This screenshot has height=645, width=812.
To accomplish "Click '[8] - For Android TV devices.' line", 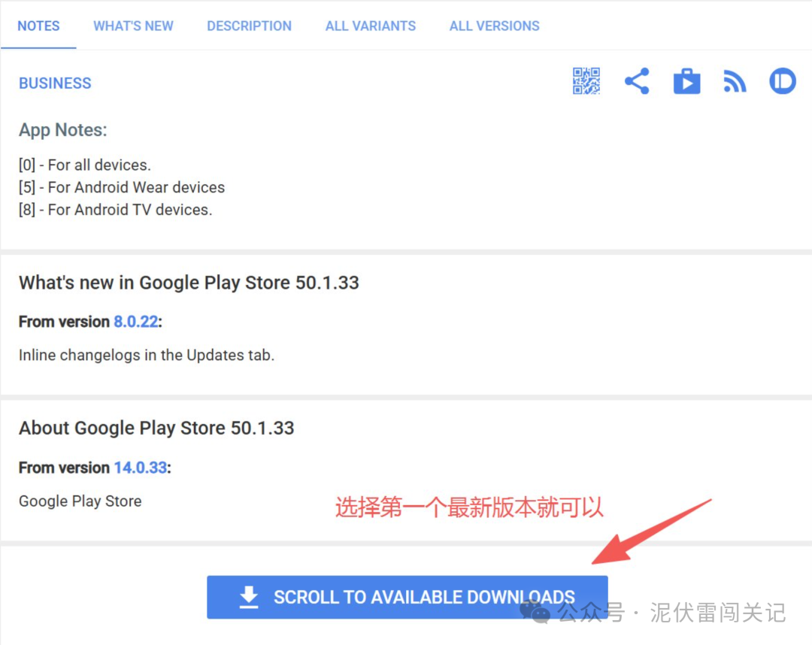I will tap(116, 210).
